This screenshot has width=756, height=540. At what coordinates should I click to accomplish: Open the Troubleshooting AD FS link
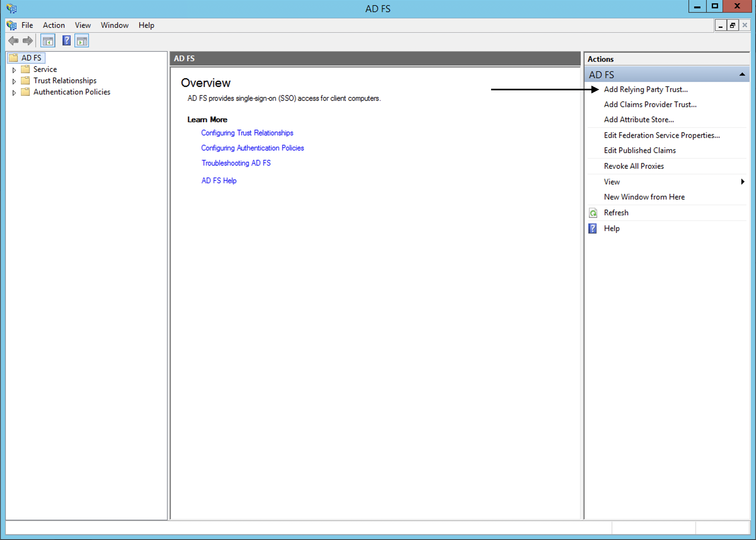(236, 163)
